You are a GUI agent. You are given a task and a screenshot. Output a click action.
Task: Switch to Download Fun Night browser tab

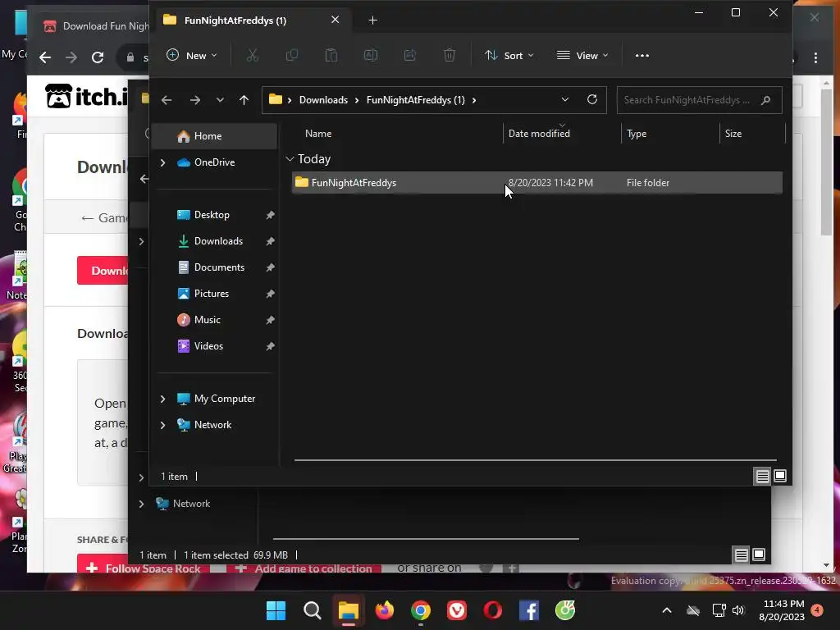95,25
